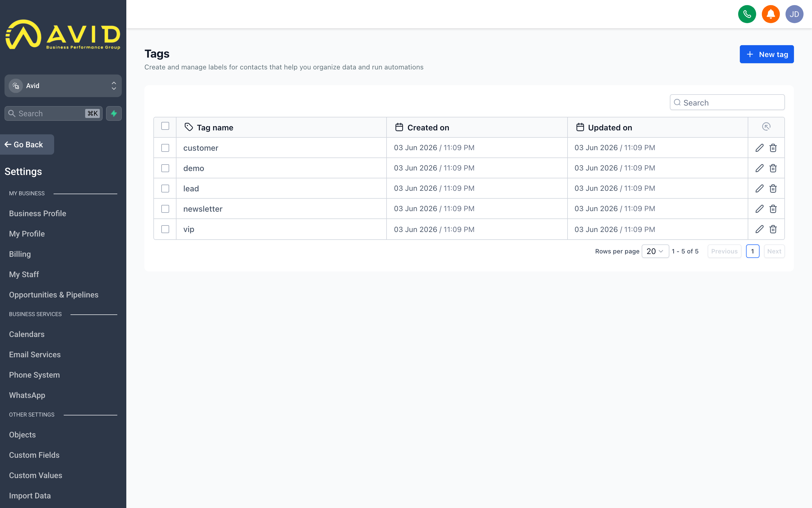Viewport: 812px width, 508px height.
Task: Delete the lead tag with trash icon
Action: point(773,189)
